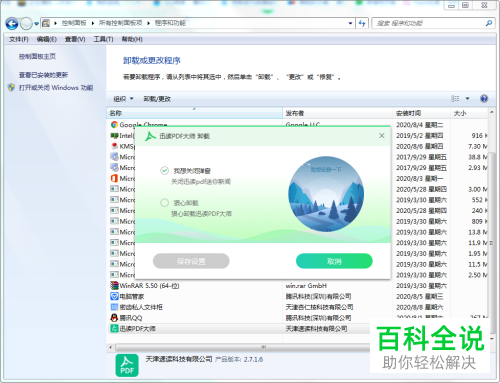Select the WinRAR 5.50 icon
The height and width of the screenshot is (383, 500).
[114, 286]
